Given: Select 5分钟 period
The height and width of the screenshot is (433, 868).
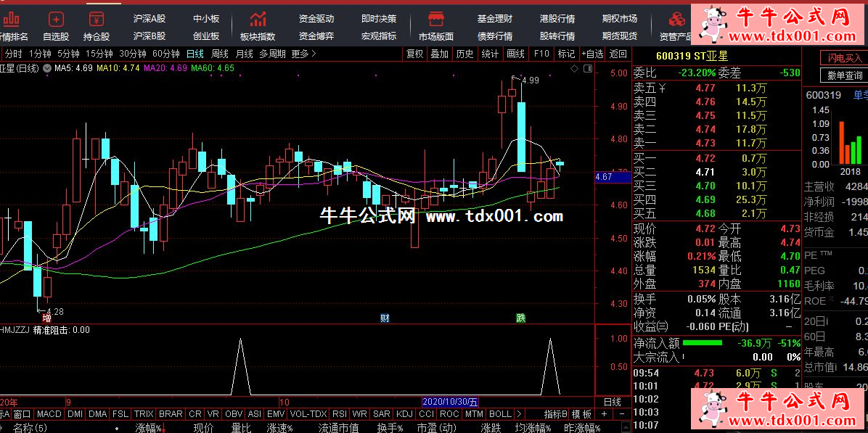Looking at the screenshot, I should click(68, 54).
